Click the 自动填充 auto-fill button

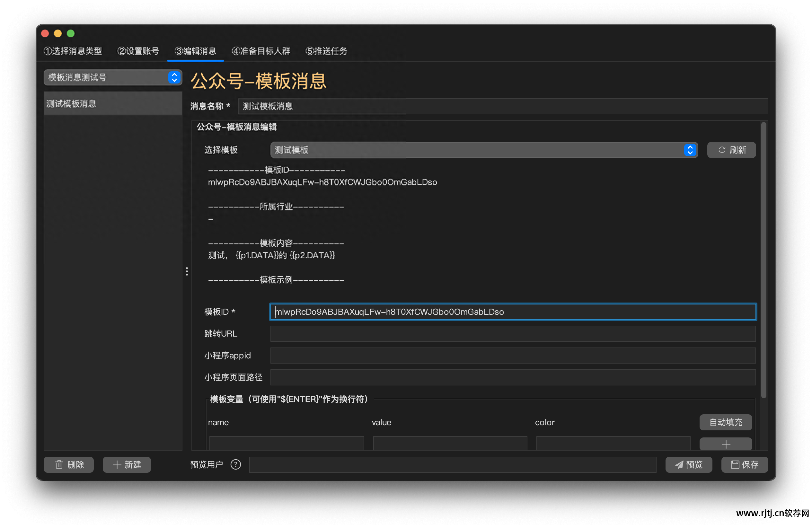(x=725, y=422)
